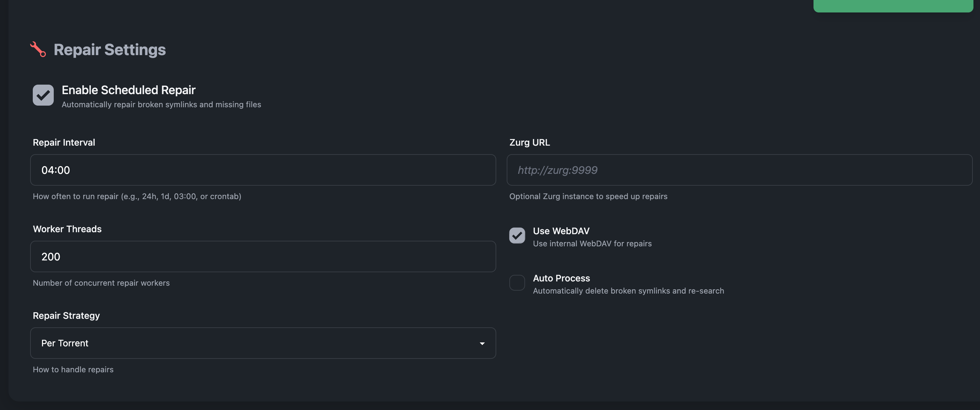Viewport: 980px width, 410px height.
Task: Click the Enable Scheduled Repair checkmark icon
Action: click(43, 95)
